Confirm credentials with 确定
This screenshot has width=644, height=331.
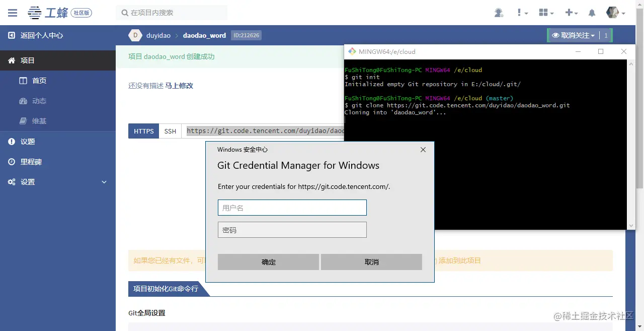coord(269,262)
